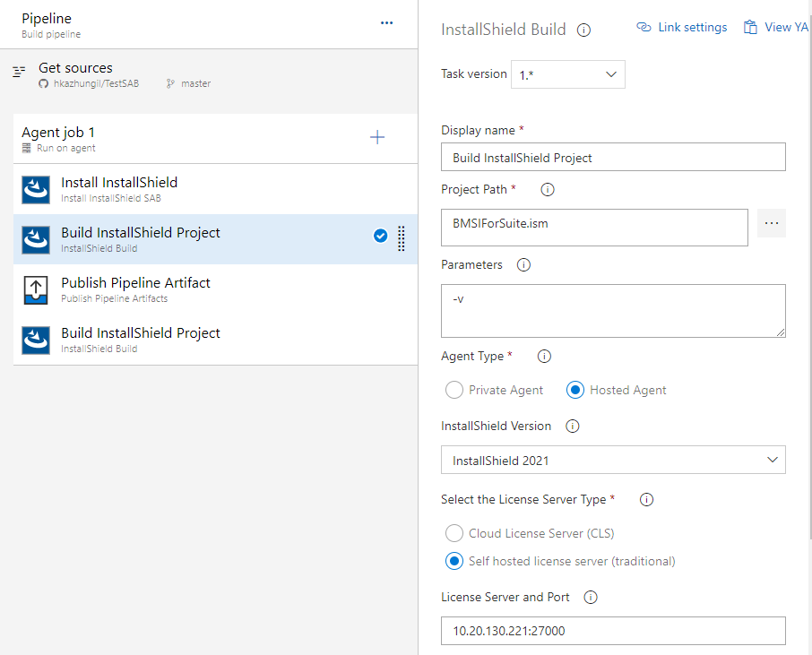Click the InstallShield Build info icon in header
Screen dimensions: 812x655
tap(583, 30)
